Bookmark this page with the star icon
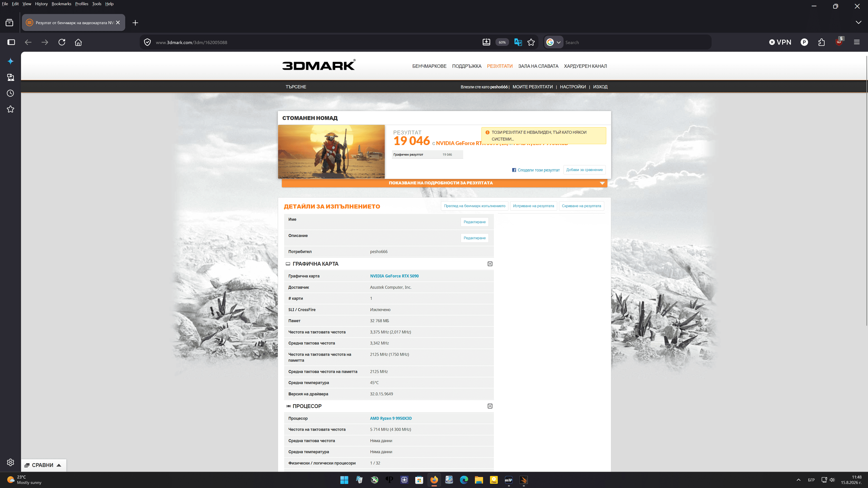The image size is (868, 488). coord(531,42)
